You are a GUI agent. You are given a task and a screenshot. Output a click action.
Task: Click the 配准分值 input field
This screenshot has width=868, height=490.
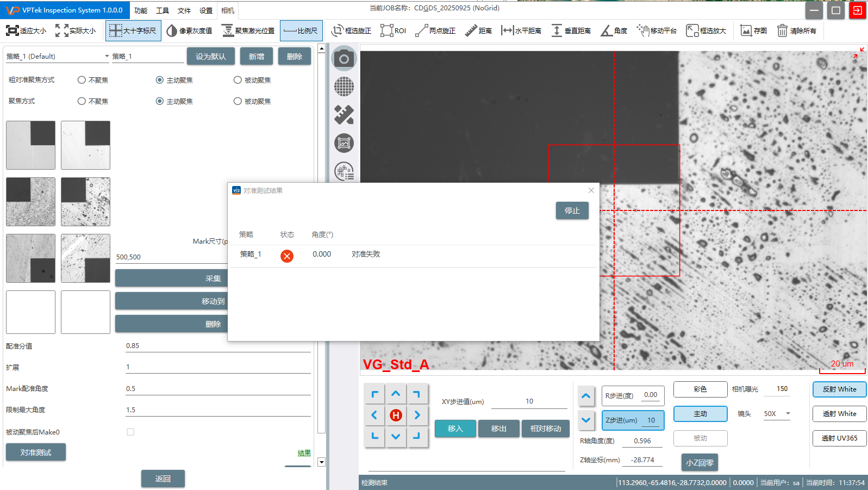click(217, 346)
